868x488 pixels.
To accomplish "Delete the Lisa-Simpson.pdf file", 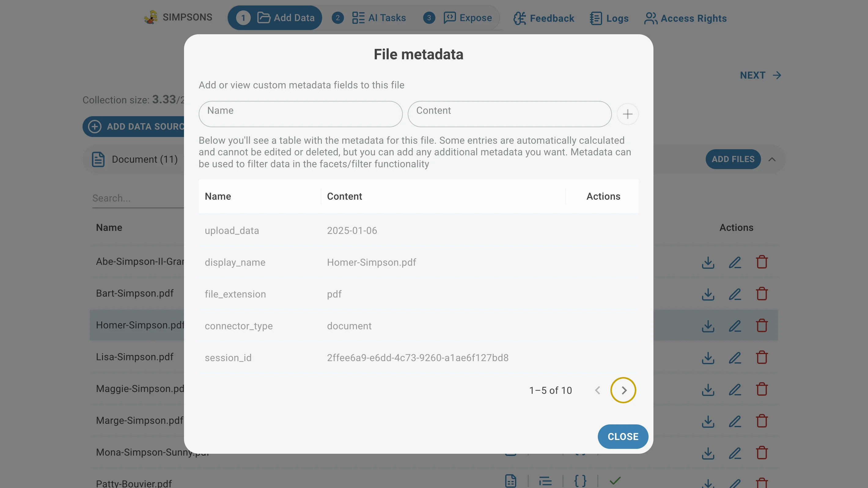I will pyautogui.click(x=762, y=357).
